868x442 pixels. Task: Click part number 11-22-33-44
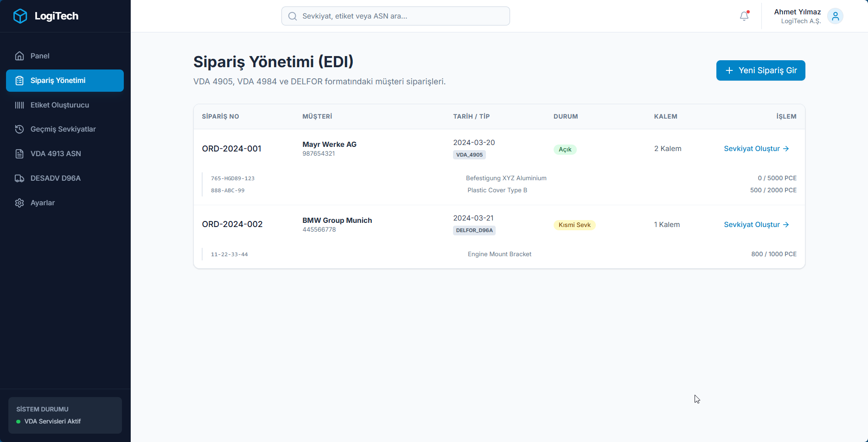tap(230, 254)
